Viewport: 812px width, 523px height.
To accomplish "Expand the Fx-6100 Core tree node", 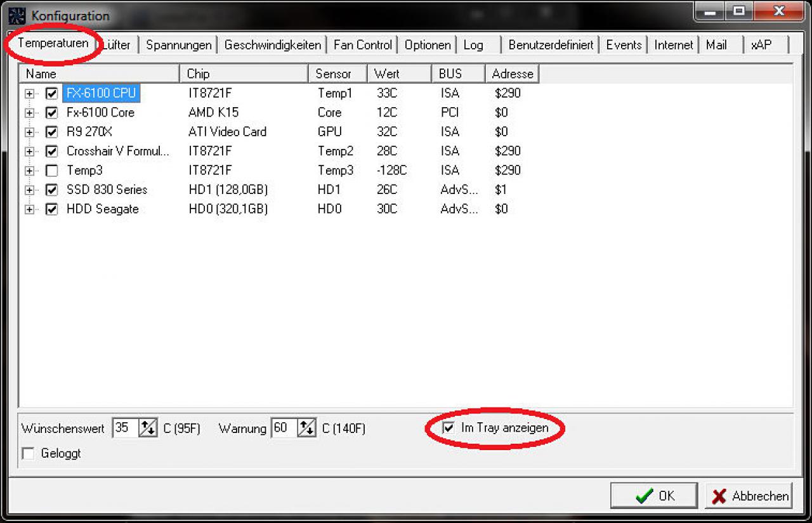I will tap(29, 113).
